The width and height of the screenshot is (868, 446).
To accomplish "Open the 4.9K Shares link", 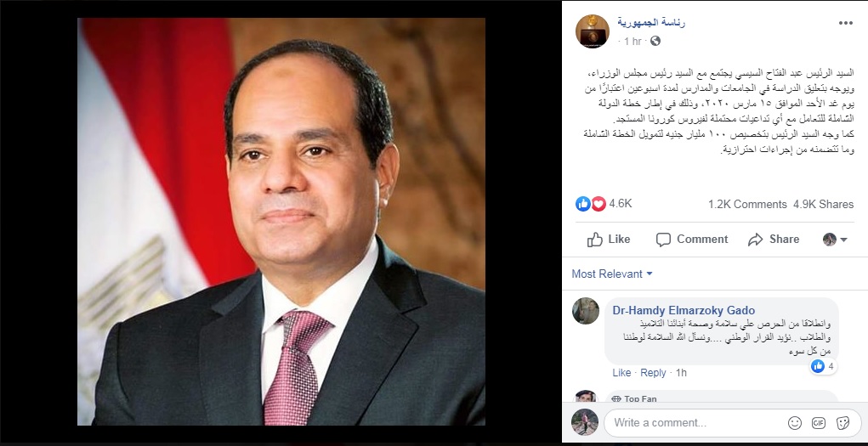I will (x=823, y=204).
